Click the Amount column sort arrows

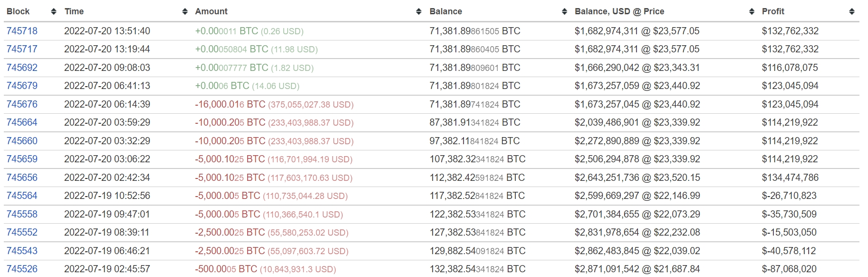pos(419,11)
